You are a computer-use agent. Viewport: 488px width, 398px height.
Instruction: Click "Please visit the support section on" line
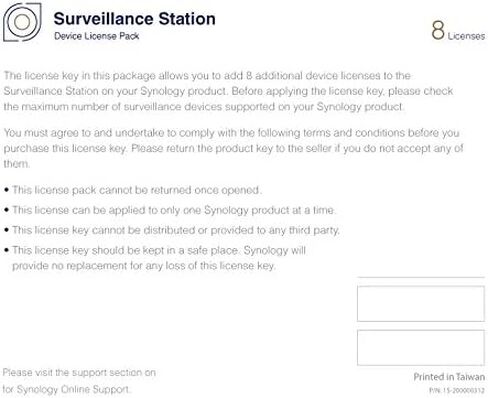[79, 373]
